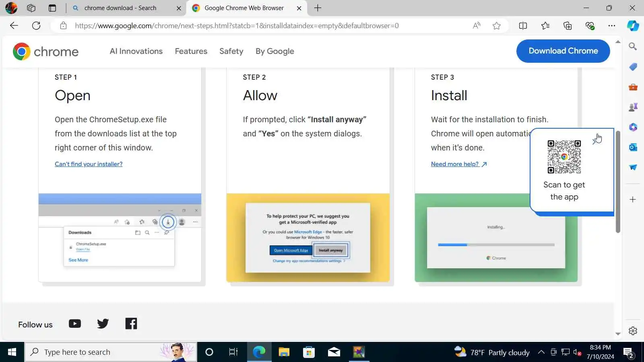Show hidden system tray icons
Image resolution: width=644 pixels, height=362 pixels.
[541, 352]
